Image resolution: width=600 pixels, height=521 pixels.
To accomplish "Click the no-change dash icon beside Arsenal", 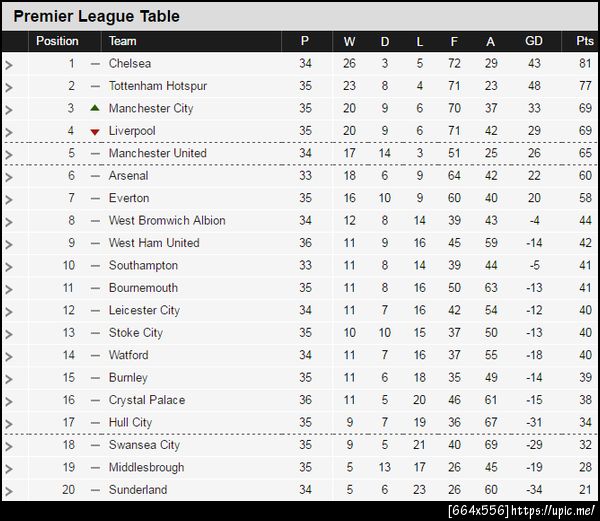I will click(95, 176).
